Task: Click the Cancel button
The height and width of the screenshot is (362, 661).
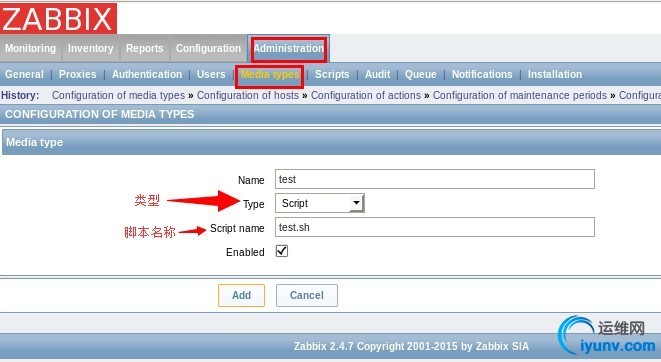Action: (x=306, y=295)
